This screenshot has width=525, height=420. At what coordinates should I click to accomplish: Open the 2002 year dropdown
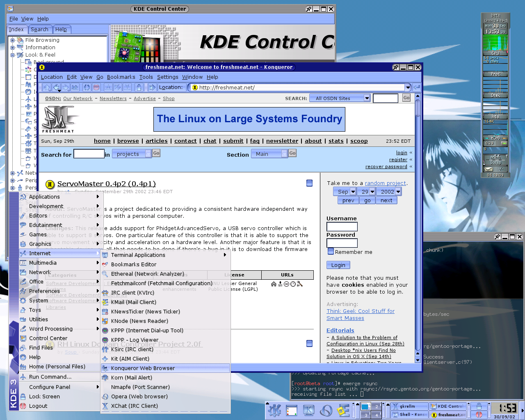point(388,192)
